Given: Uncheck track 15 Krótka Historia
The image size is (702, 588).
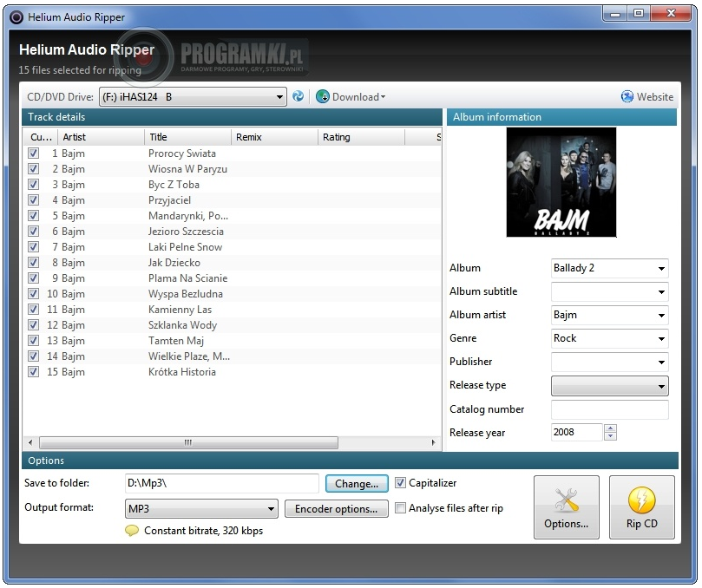Looking at the screenshot, I should (33, 372).
